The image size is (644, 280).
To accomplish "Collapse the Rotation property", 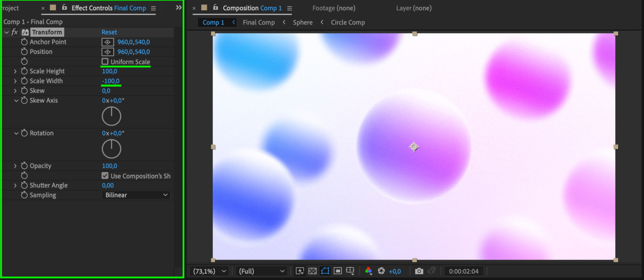I will click(x=16, y=133).
